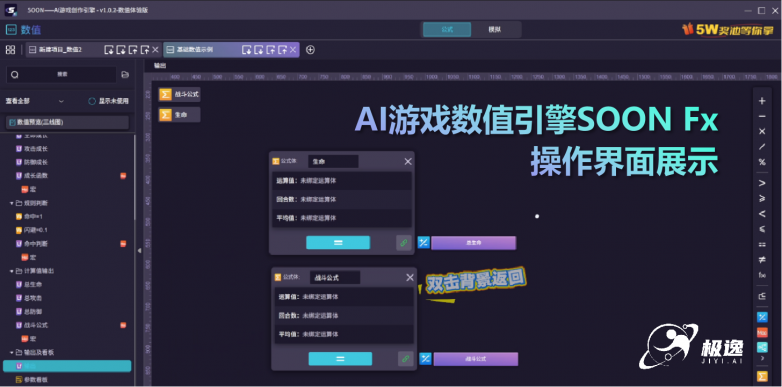This screenshot has width=782, height=387.
Task: Expand the small chevron in right toolbar
Action: (x=762, y=358)
